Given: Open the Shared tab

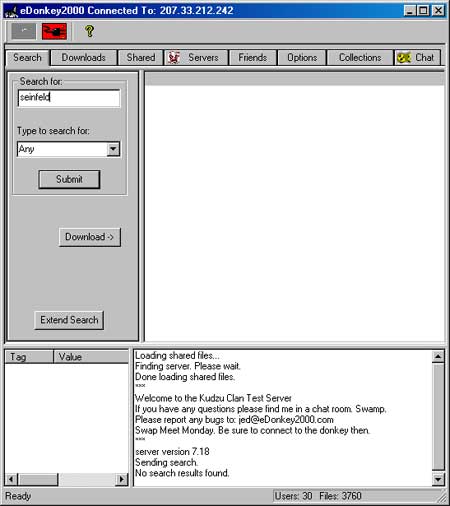Looking at the screenshot, I should click(x=141, y=58).
